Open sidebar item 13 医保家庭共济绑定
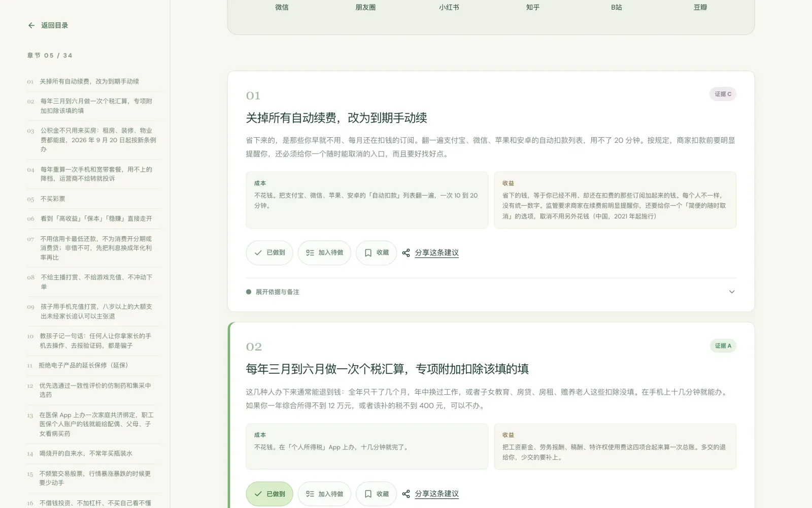 tap(93, 424)
